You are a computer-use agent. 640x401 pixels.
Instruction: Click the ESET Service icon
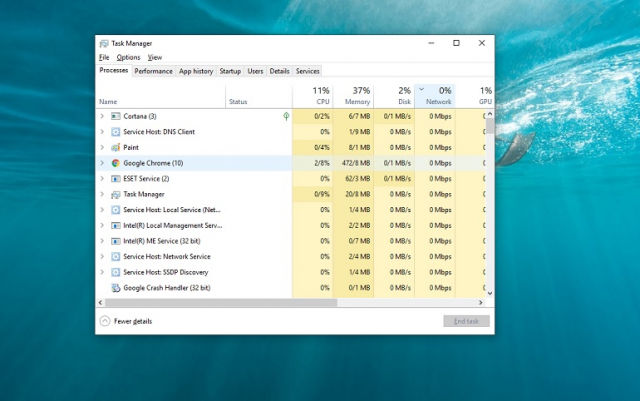(x=116, y=179)
